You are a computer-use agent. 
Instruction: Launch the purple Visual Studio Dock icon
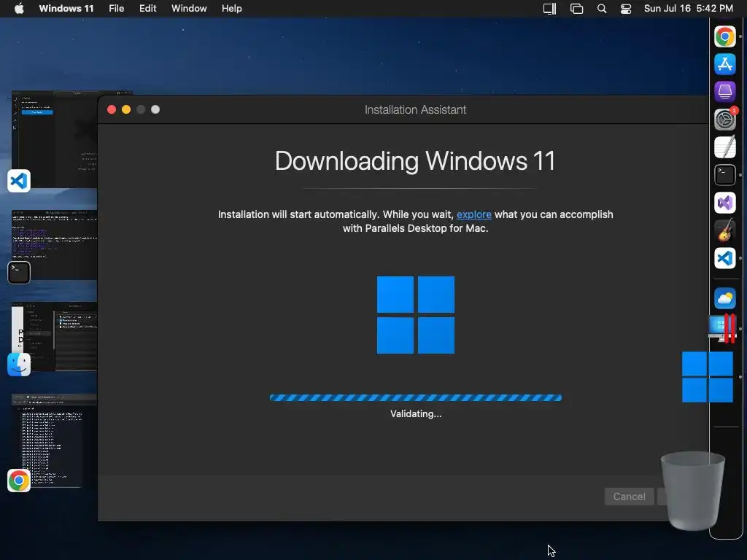[x=724, y=203]
